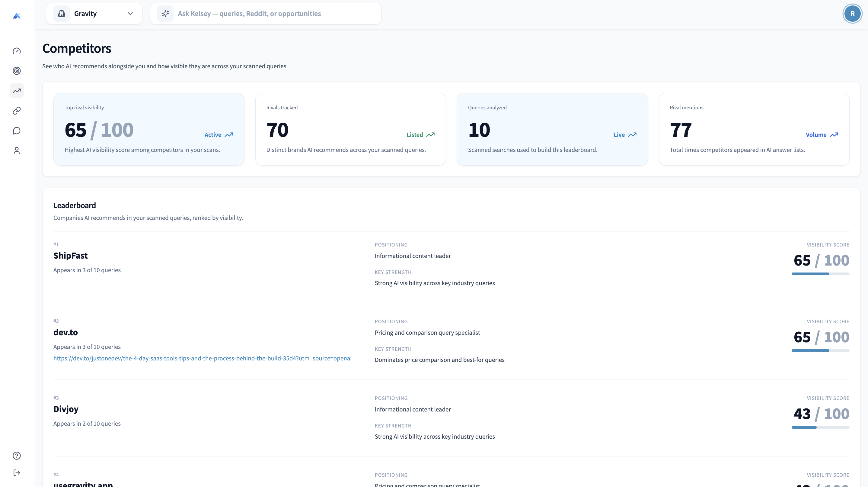
Task: Click the Volume trend label
Action: (x=816, y=134)
